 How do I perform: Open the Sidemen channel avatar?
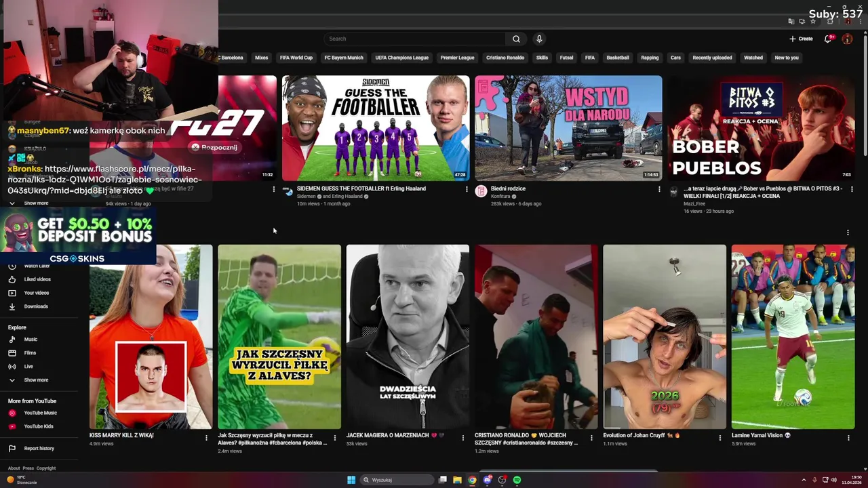tap(288, 192)
